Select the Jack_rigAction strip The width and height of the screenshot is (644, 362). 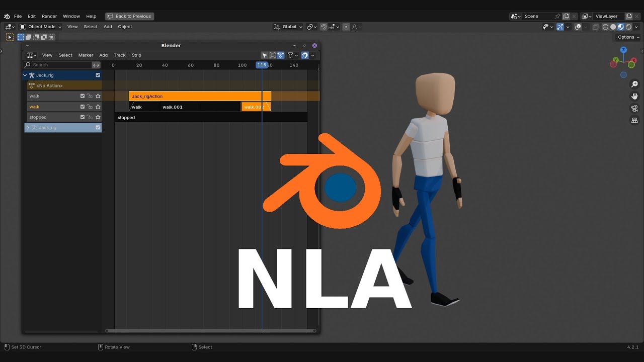click(200, 96)
